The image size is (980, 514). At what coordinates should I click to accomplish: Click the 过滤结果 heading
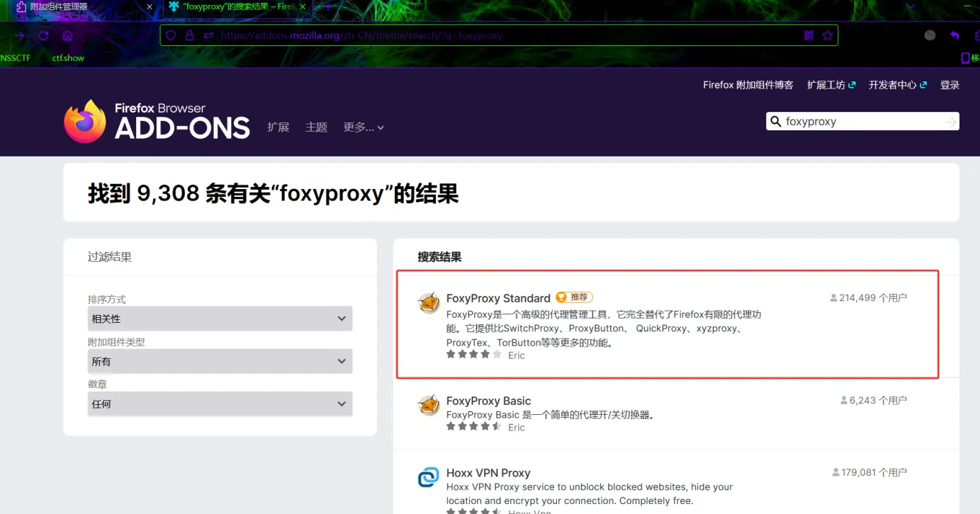[x=110, y=257]
